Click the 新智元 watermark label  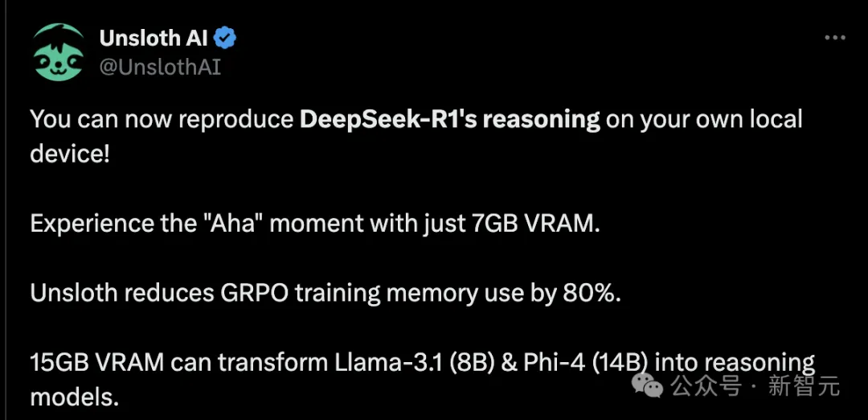[804, 385]
